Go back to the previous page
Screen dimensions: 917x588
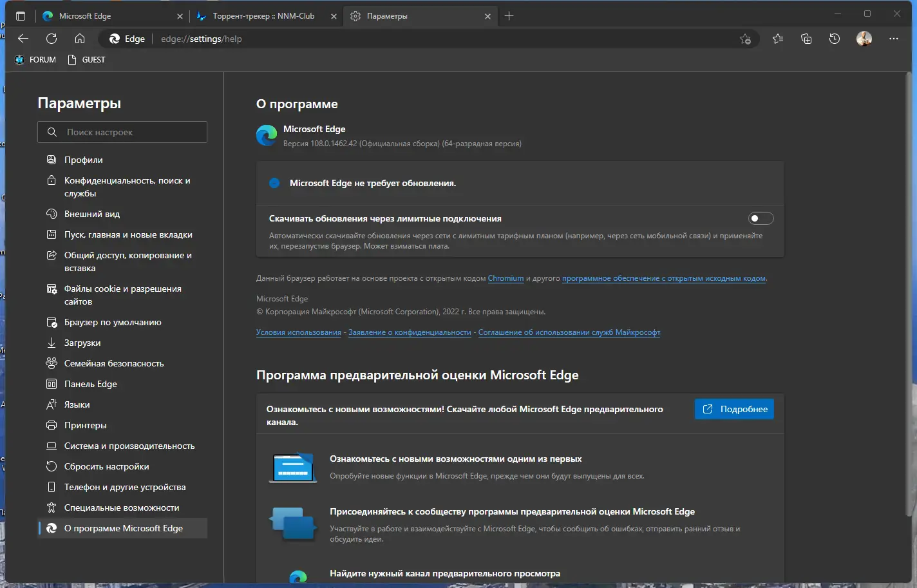pyautogui.click(x=23, y=39)
